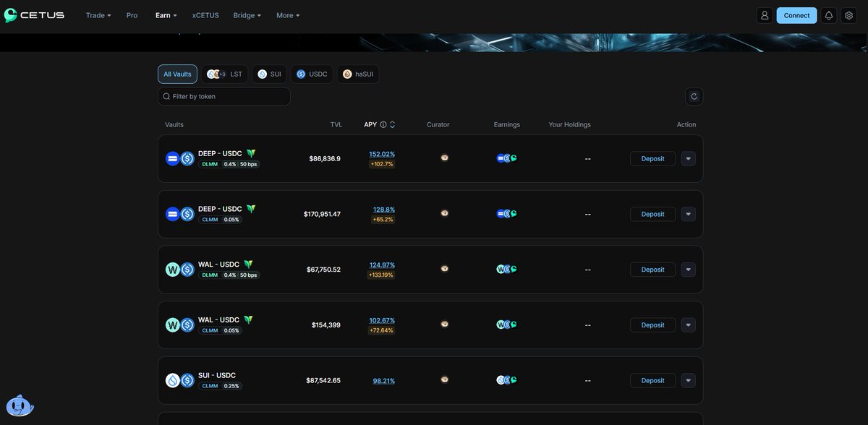
Task: Expand the DEEP - USDC CLMM vault row
Action: coord(688,214)
